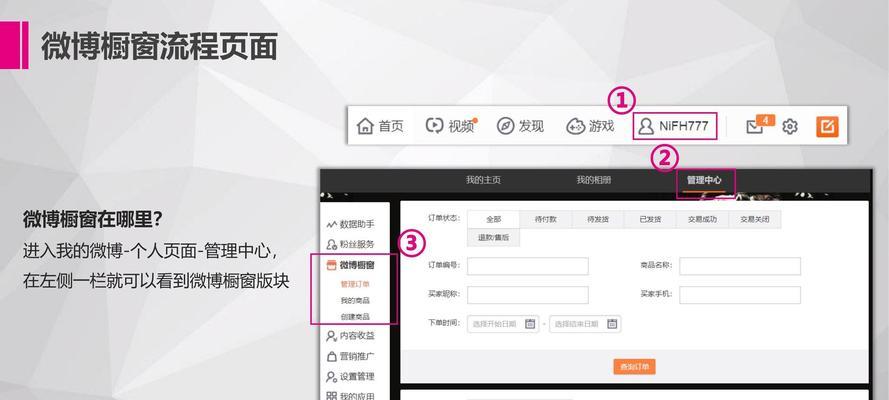Focus the 买家手机 input field

pos(740,295)
